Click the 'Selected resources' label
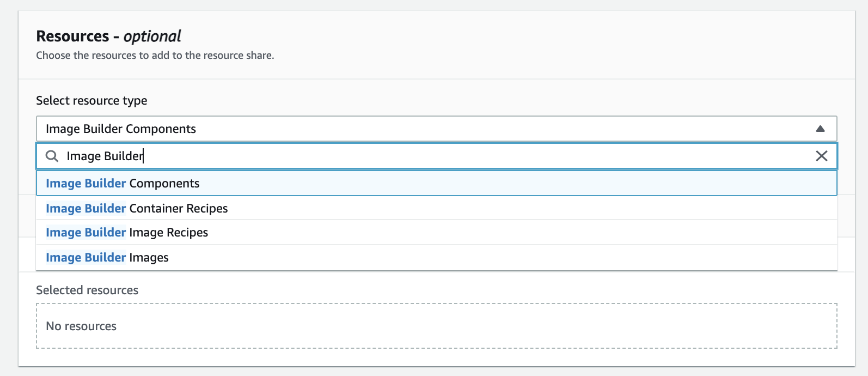 point(87,290)
